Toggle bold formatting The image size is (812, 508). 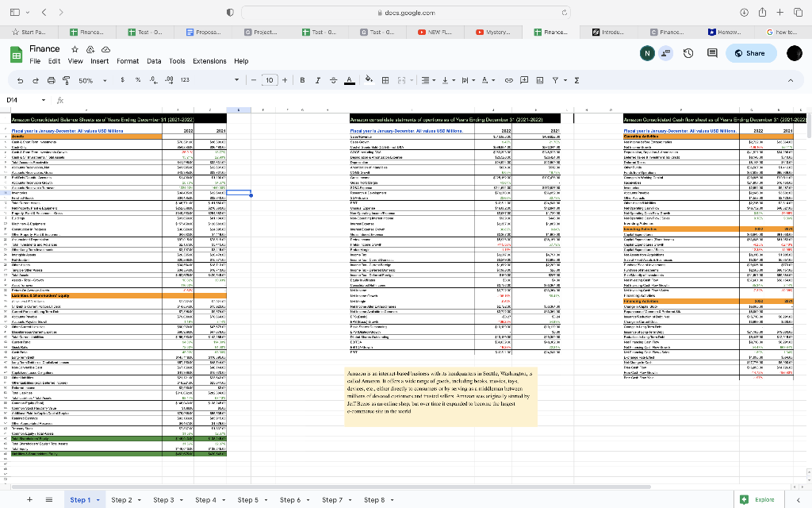(302, 79)
